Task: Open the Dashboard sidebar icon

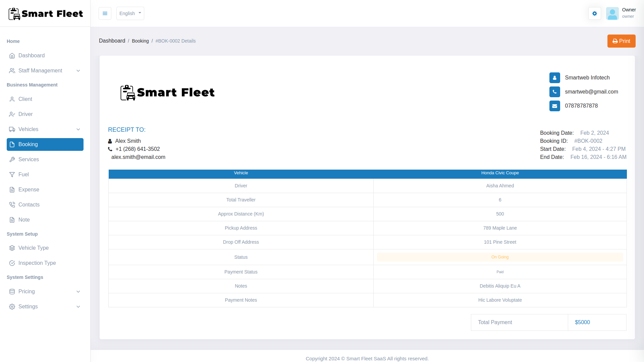Action: pyautogui.click(x=12, y=56)
